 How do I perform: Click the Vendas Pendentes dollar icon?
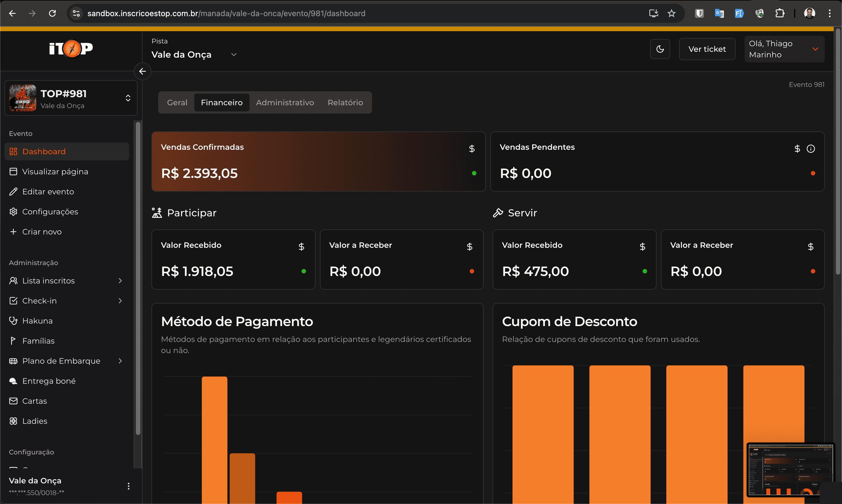(x=797, y=148)
